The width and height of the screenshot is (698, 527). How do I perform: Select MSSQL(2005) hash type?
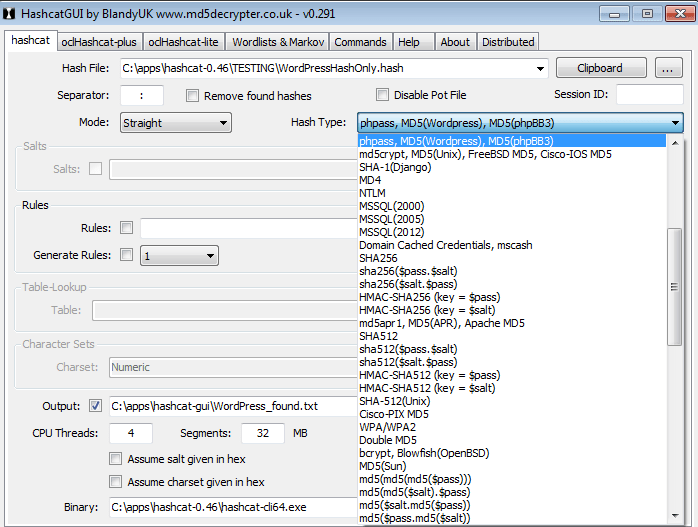[512, 219]
